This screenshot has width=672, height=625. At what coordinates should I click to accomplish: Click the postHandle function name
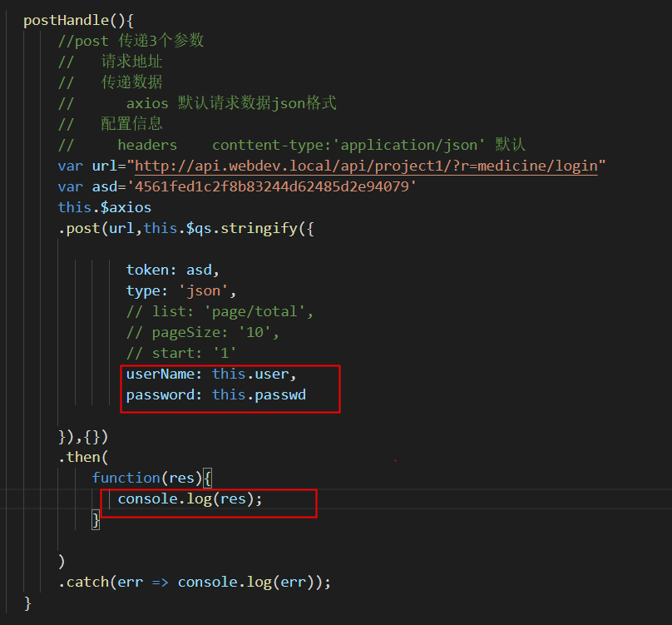pyautogui.click(x=67, y=20)
